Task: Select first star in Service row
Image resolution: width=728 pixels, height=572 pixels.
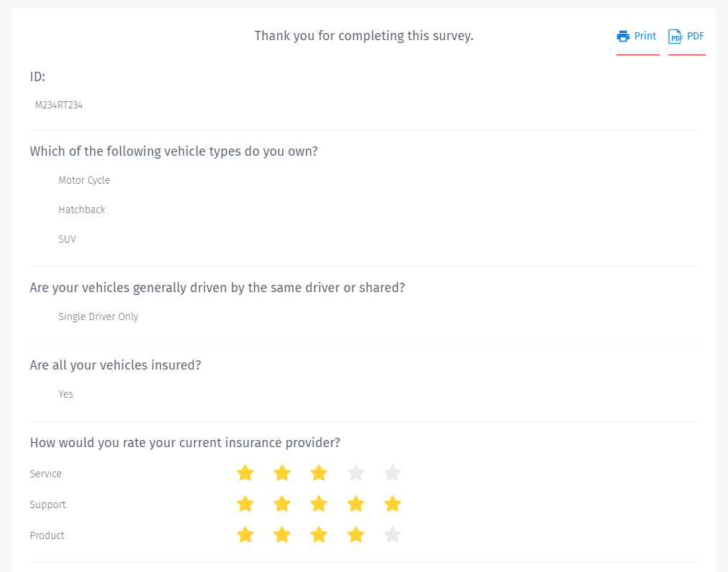Action: click(x=246, y=473)
